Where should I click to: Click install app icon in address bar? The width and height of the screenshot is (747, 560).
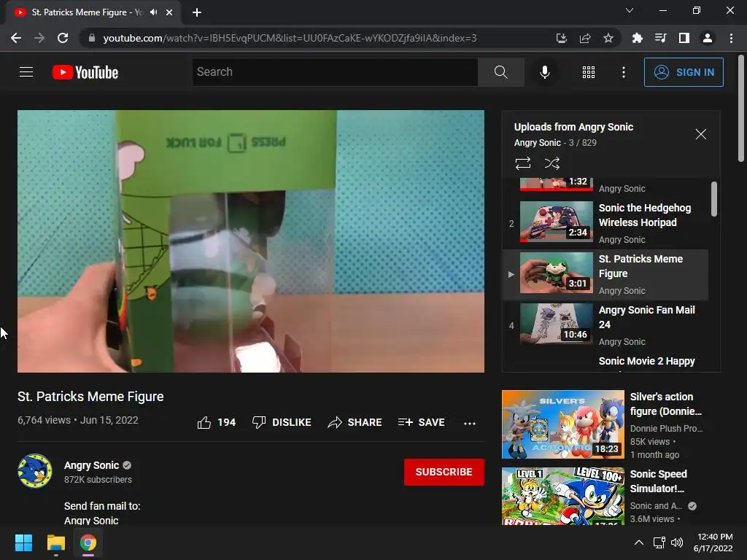[x=561, y=38]
